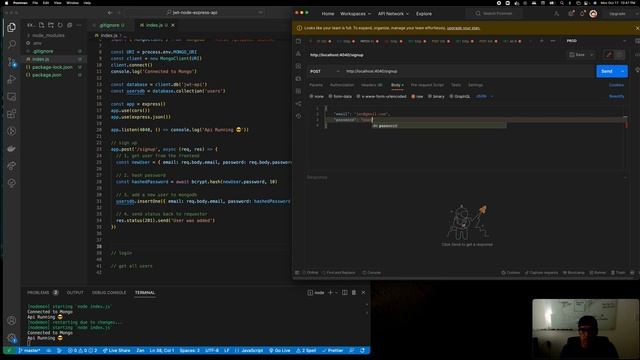
Task: Open the Save button dropdown arrow
Action: pyautogui.click(x=592, y=55)
